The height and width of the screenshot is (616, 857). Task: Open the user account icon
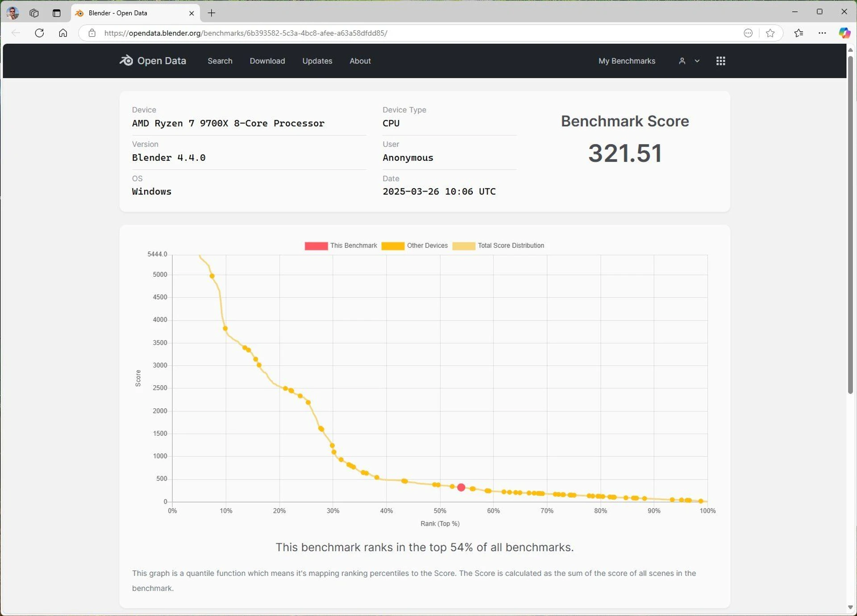click(x=682, y=61)
